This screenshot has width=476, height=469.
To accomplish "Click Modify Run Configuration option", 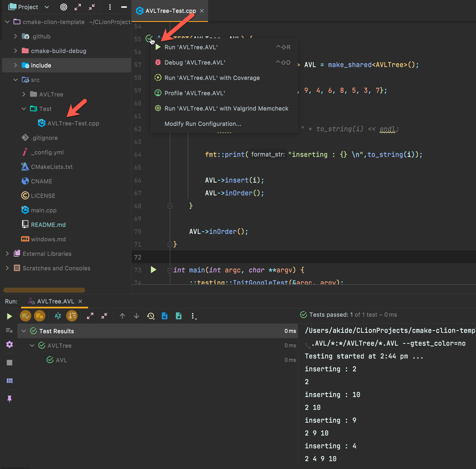I will [203, 124].
